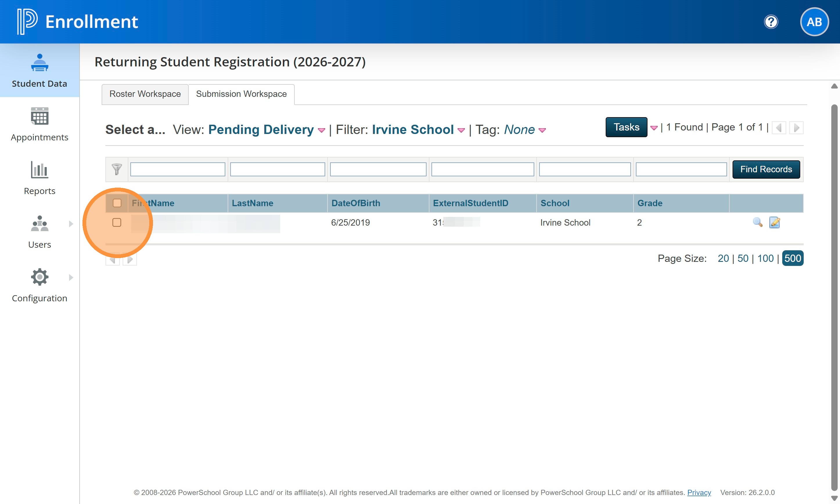This screenshot has height=504, width=840.
Task: Switch to the Roster Workspace tab
Action: 145,94
